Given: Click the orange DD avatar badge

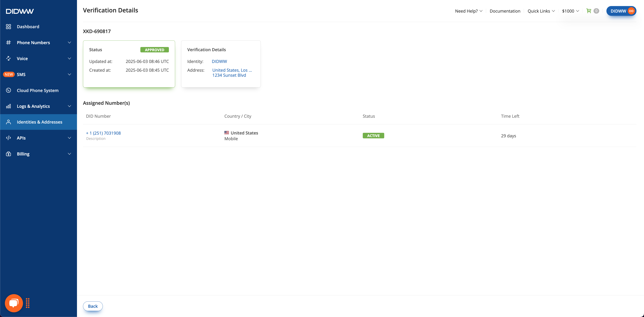Looking at the screenshot, I should (x=631, y=11).
